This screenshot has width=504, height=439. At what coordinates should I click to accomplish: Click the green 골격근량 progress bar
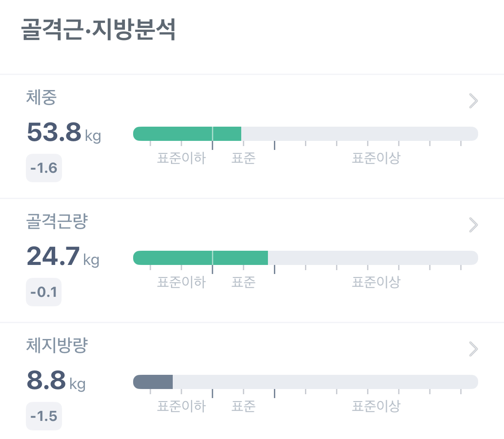pos(201,258)
